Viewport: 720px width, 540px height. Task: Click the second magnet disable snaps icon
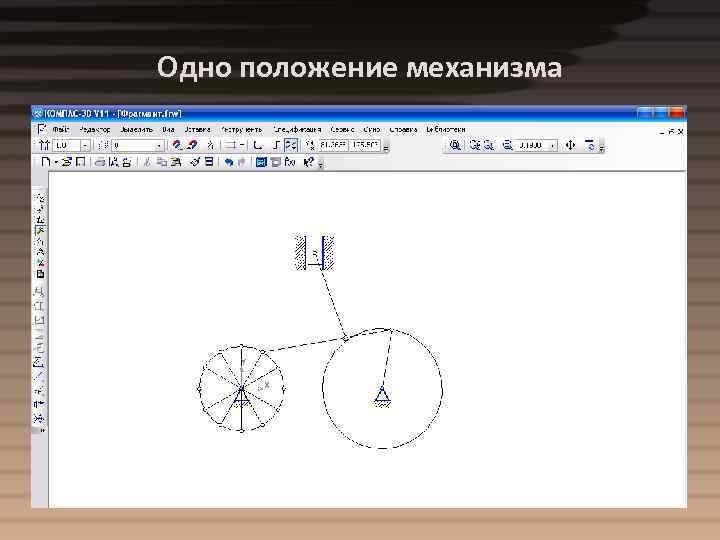tap(191, 146)
